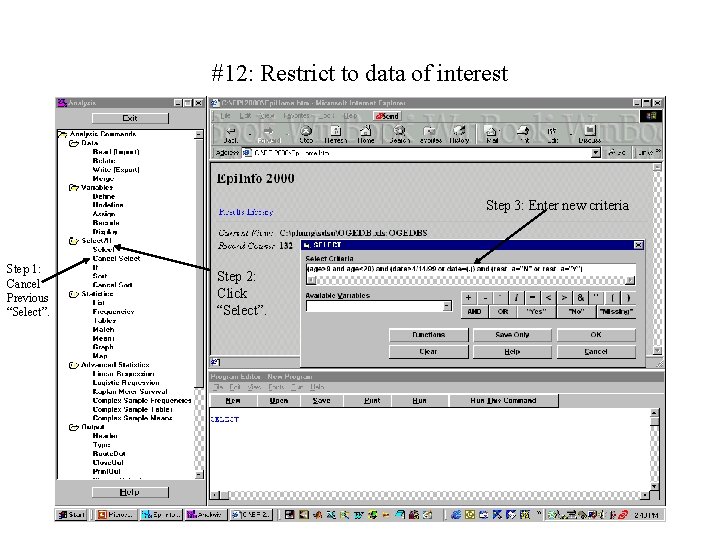Screen dimensions: 720x540
Task: Click the Functions button in SELECT dialog
Action: [428, 335]
